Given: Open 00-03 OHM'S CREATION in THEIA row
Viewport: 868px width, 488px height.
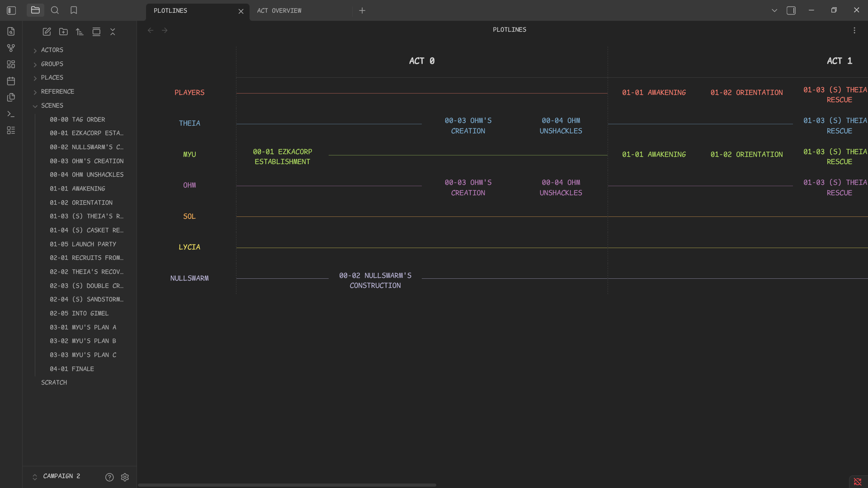Looking at the screenshot, I should 468,126.
